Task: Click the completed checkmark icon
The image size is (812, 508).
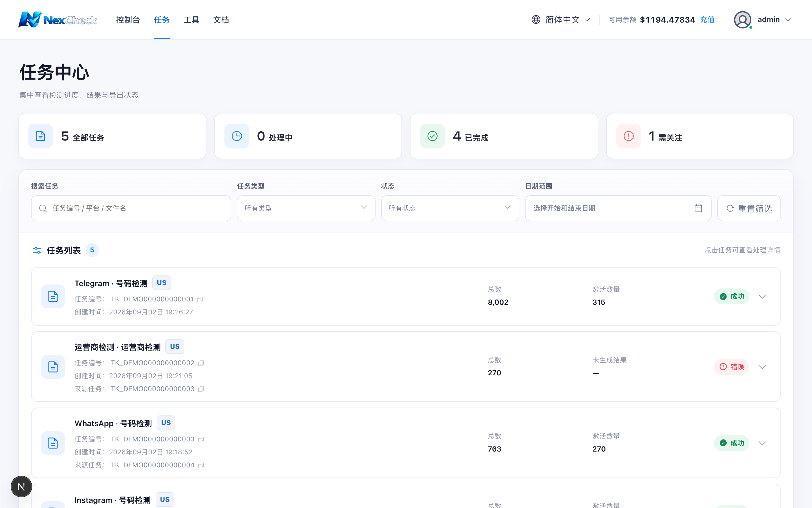Action: click(x=433, y=136)
